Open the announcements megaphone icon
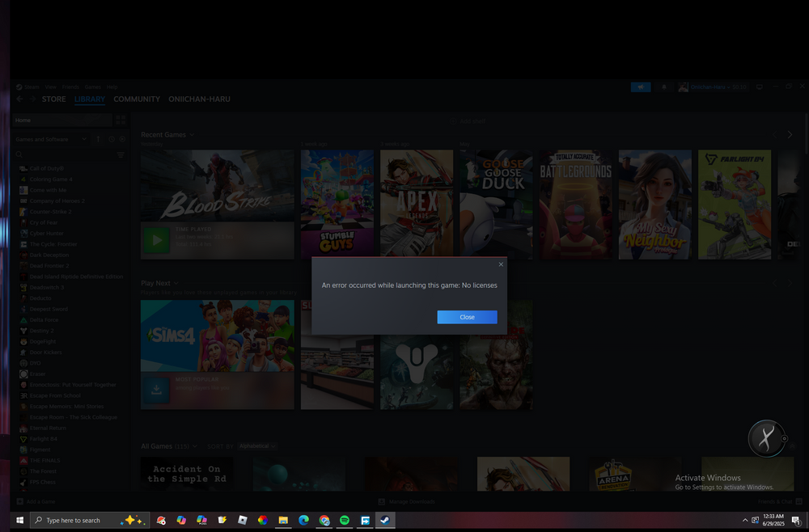This screenshot has height=532, width=809. (x=641, y=87)
